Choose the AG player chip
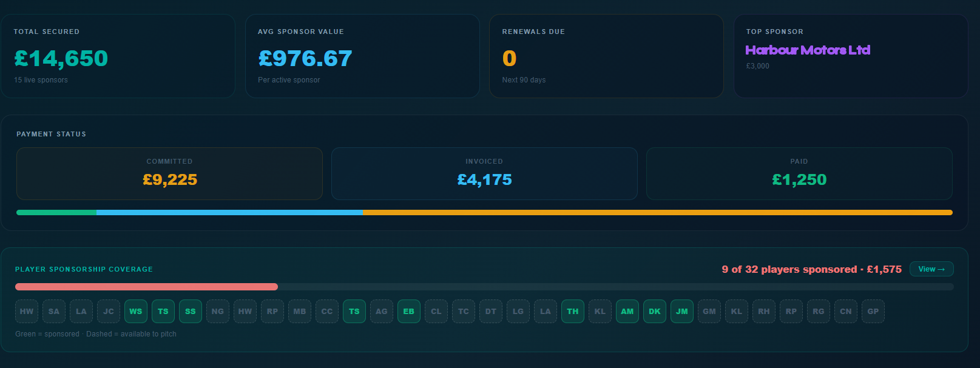Screen dimensions: 980x368 pos(382,312)
